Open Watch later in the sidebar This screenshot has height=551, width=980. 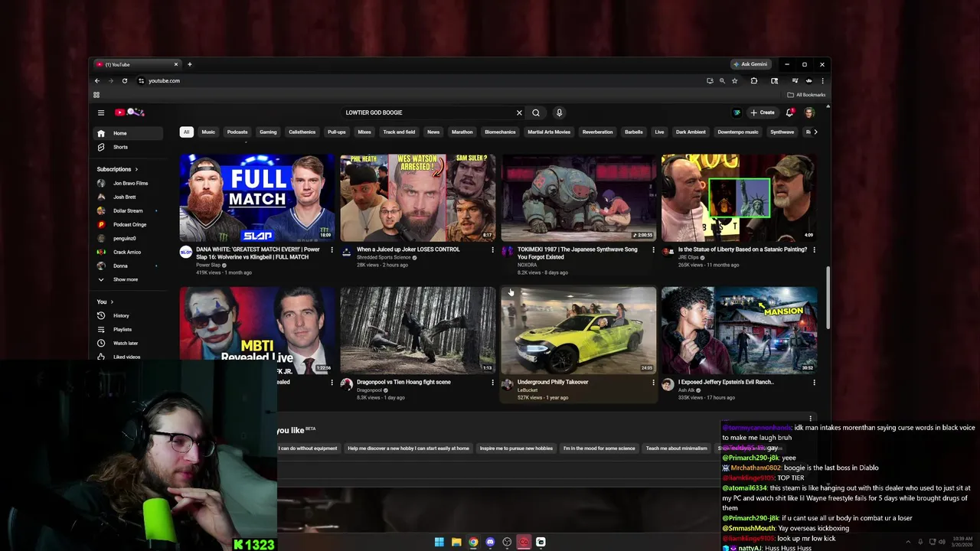(129, 343)
